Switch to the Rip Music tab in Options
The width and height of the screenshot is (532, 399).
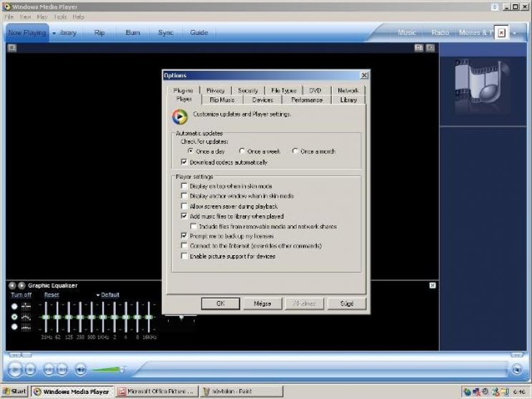(x=222, y=100)
